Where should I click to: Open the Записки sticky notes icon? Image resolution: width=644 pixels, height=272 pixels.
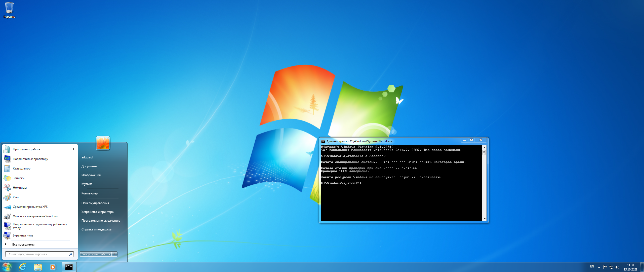(x=7, y=178)
